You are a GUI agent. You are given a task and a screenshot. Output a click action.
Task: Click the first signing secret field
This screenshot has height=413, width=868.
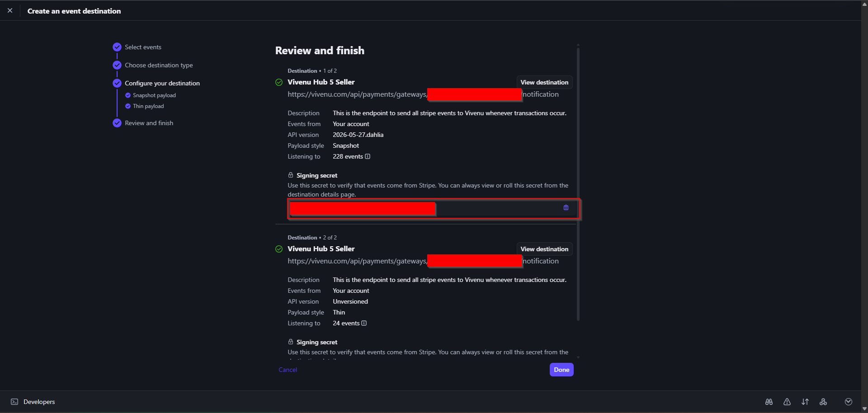pos(434,208)
